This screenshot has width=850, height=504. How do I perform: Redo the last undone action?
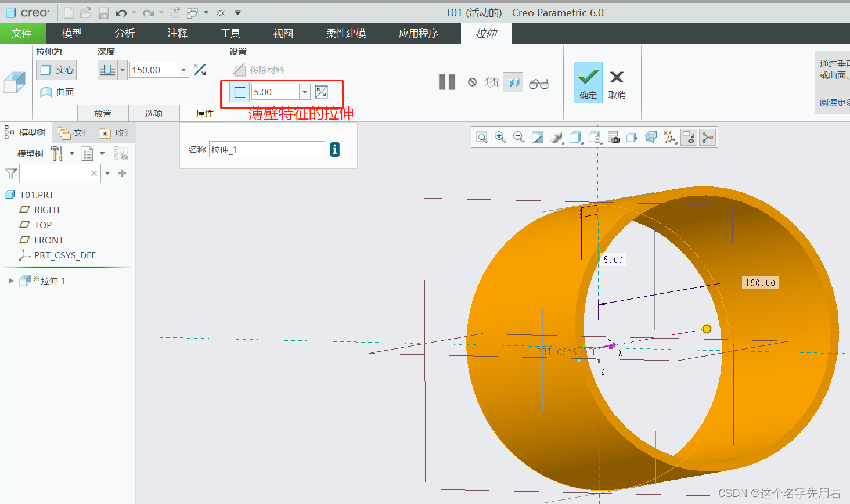(x=149, y=12)
